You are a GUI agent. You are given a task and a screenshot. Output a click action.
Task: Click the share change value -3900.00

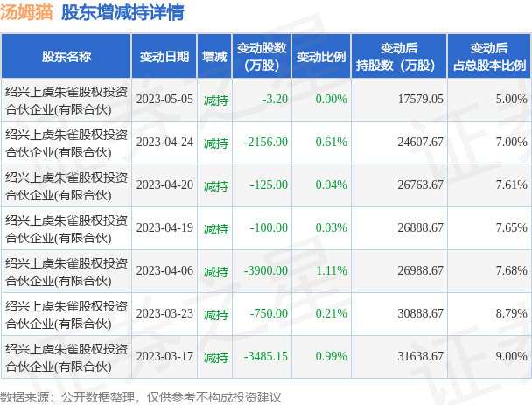tap(266, 271)
